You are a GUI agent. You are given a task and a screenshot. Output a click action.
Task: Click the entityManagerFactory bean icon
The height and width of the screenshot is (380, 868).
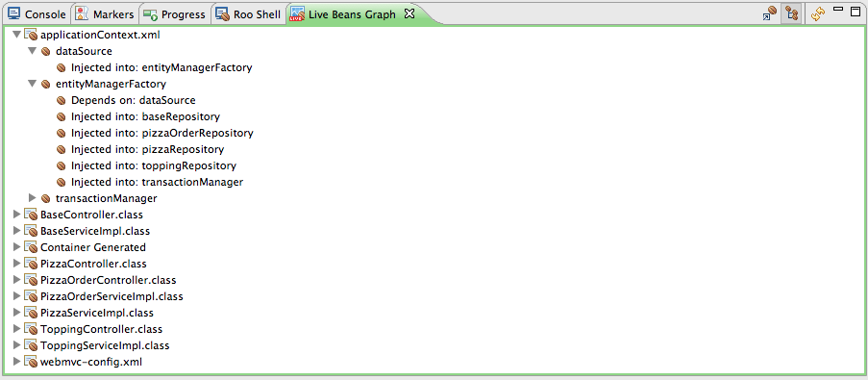46,85
